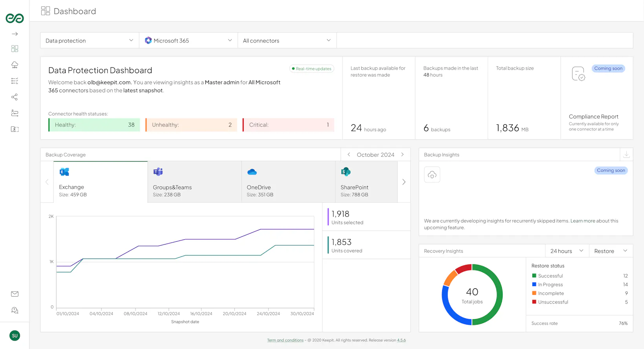Open the mail envelope sidebar icon
This screenshot has width=644, height=349.
pyautogui.click(x=15, y=294)
